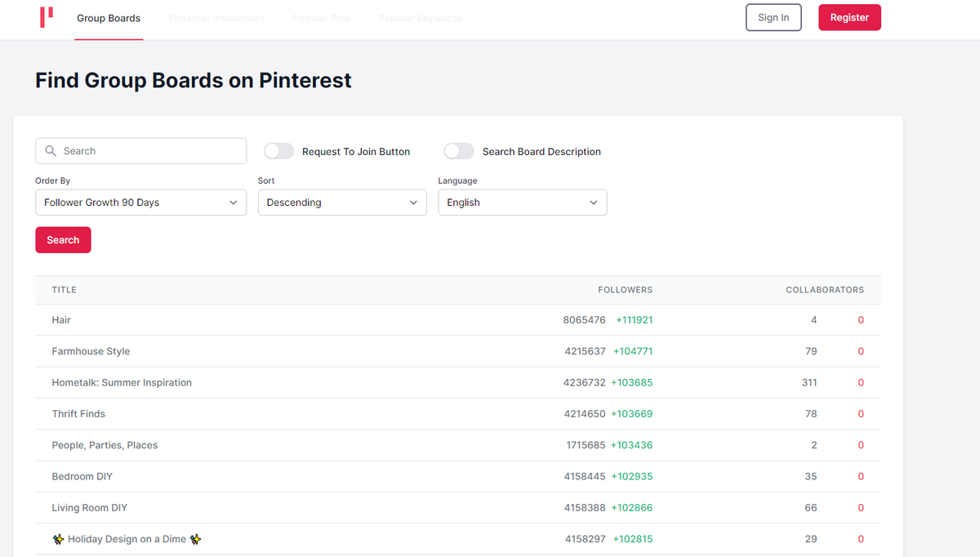The image size is (980, 557).
Task: Turn on Search Board Description
Action: click(459, 151)
